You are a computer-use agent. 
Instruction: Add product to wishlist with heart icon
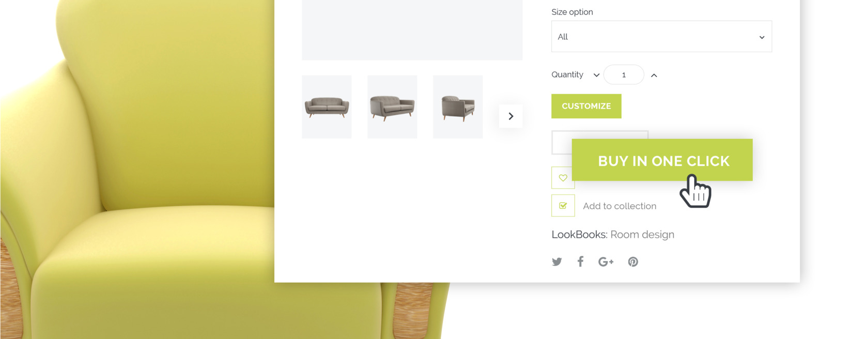(x=563, y=178)
